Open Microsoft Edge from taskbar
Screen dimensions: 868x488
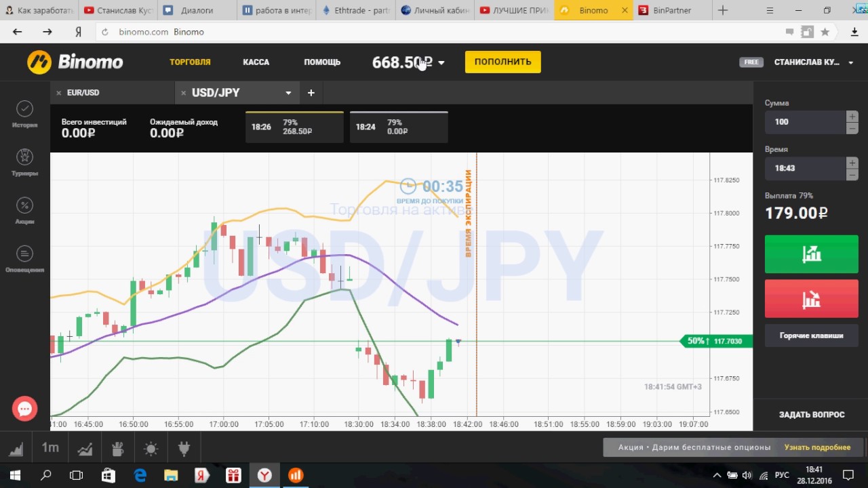tap(140, 475)
